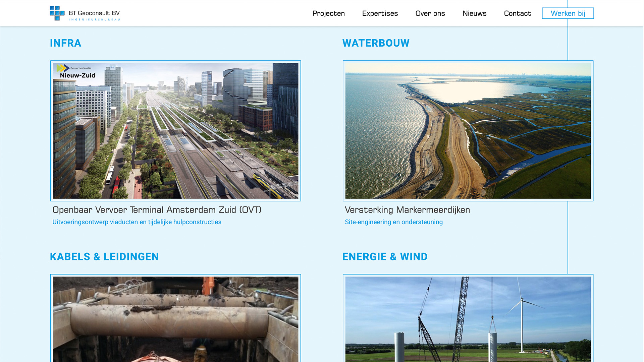Viewport: 644px width, 362px height.
Task: Open the Projecten menu item
Action: (328, 13)
